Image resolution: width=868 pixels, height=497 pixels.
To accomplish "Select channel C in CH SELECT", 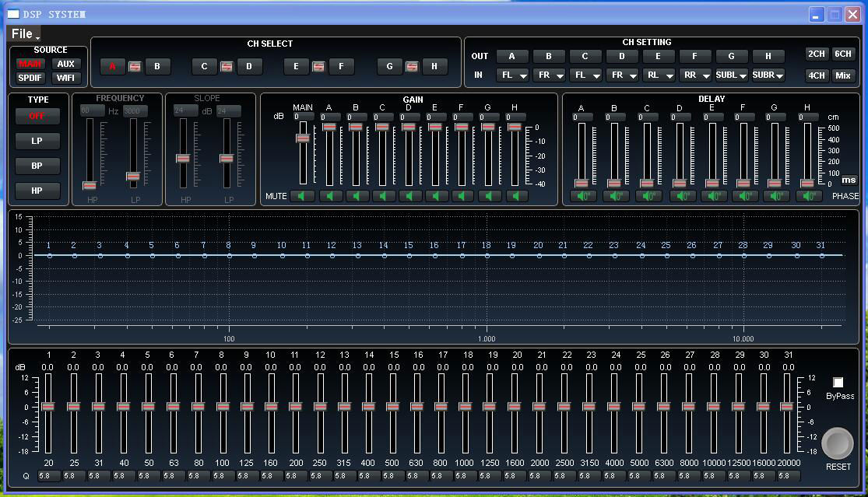I will pos(204,67).
